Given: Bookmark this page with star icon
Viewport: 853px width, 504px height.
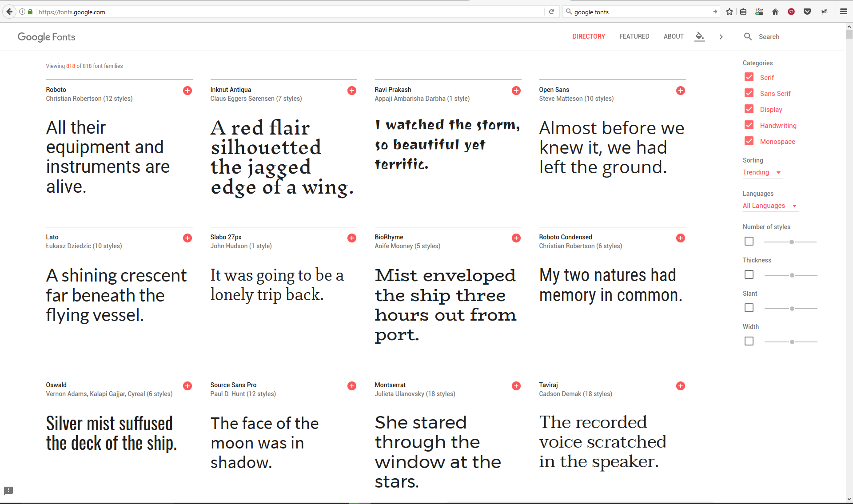Looking at the screenshot, I should tap(729, 12).
